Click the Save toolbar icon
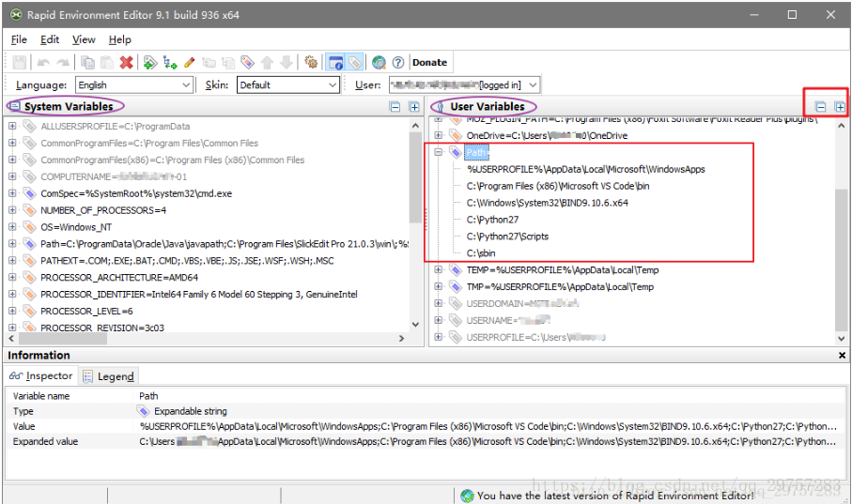The height and width of the screenshot is (504, 852). coord(20,63)
